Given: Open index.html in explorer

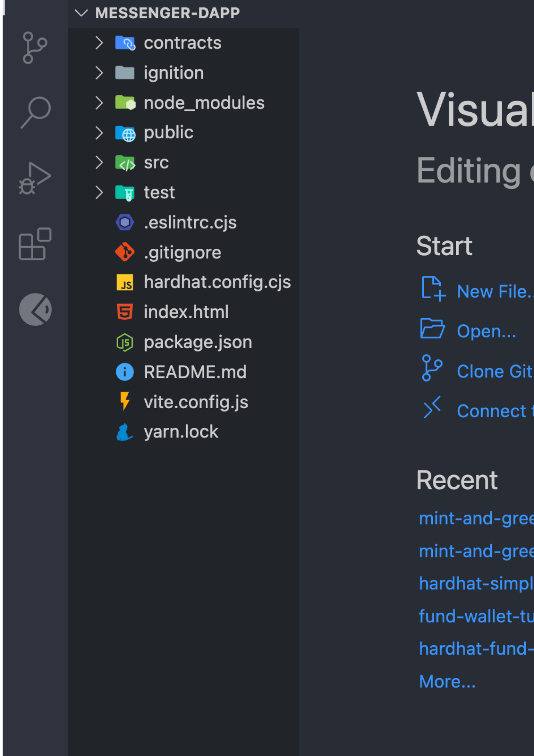Looking at the screenshot, I should click(x=186, y=312).
